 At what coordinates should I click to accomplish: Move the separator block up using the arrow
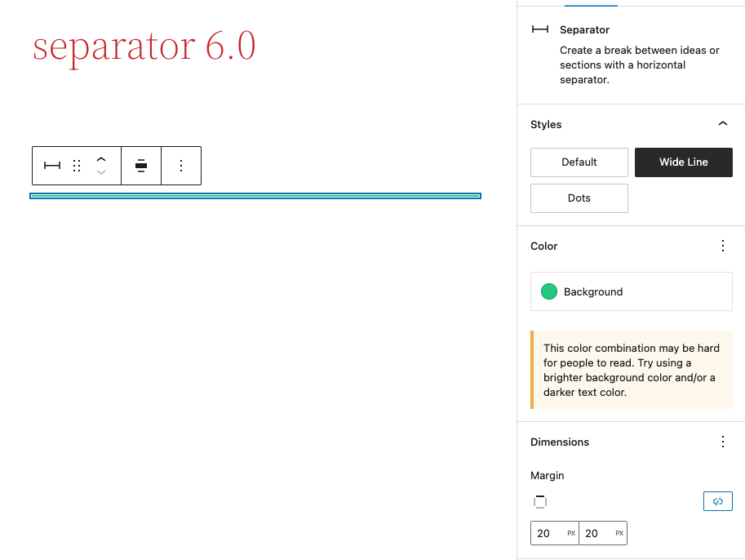101,158
